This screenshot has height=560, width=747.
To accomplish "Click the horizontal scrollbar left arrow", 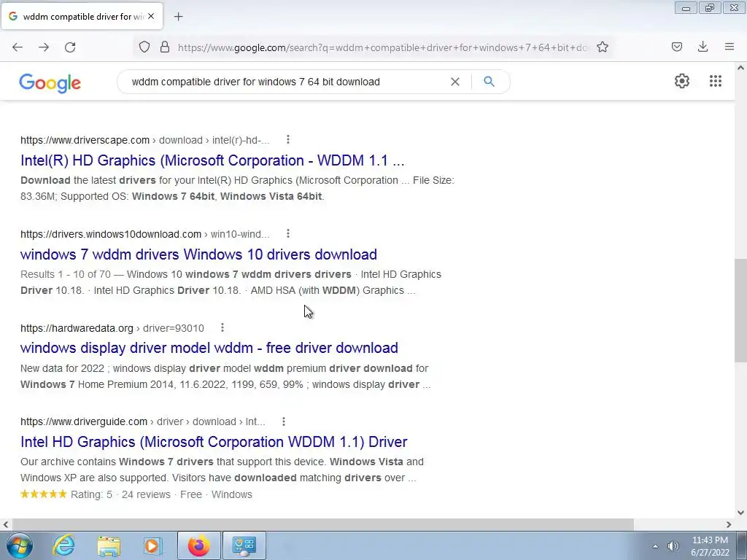I will [x=6, y=524].
